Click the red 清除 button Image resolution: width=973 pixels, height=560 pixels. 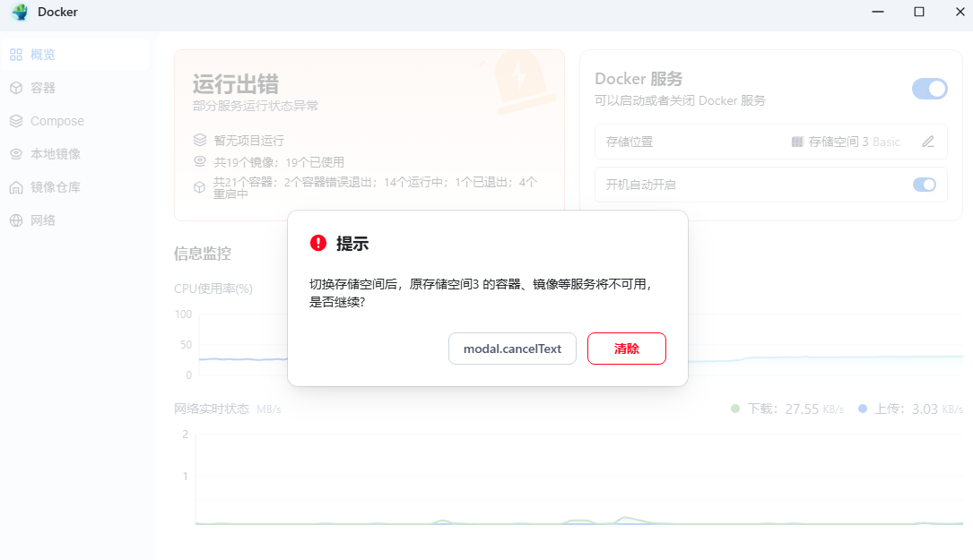pos(627,349)
